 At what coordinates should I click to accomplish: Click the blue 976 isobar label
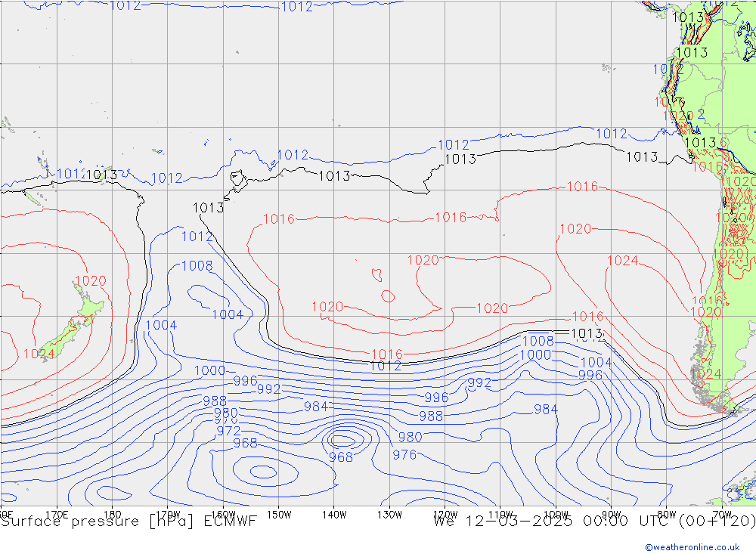pyautogui.click(x=404, y=455)
